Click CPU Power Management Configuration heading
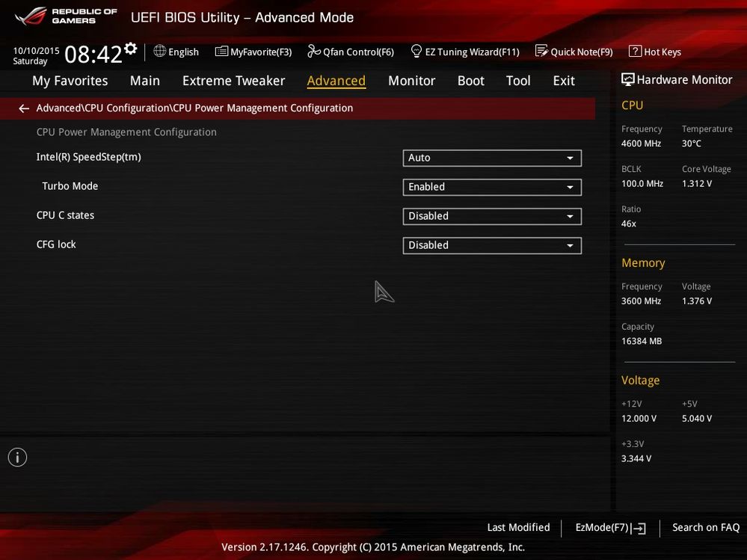Viewport: 747px width, 560px height. point(126,132)
